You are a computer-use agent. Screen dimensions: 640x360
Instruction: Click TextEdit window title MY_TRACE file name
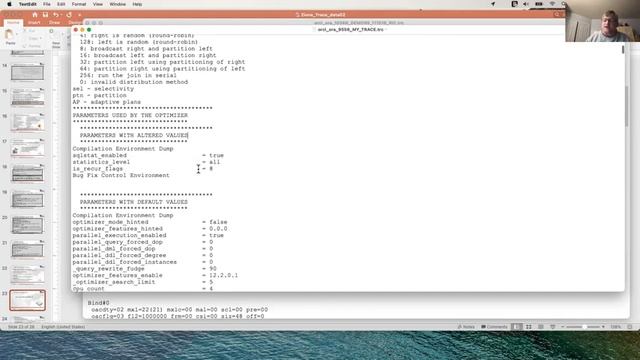[350, 30]
